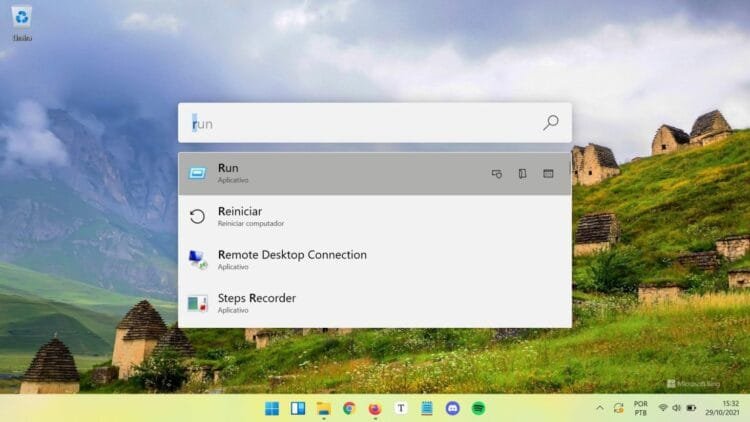Open the Widgets panel from taskbar
The image size is (750, 422).
[x=298, y=408]
